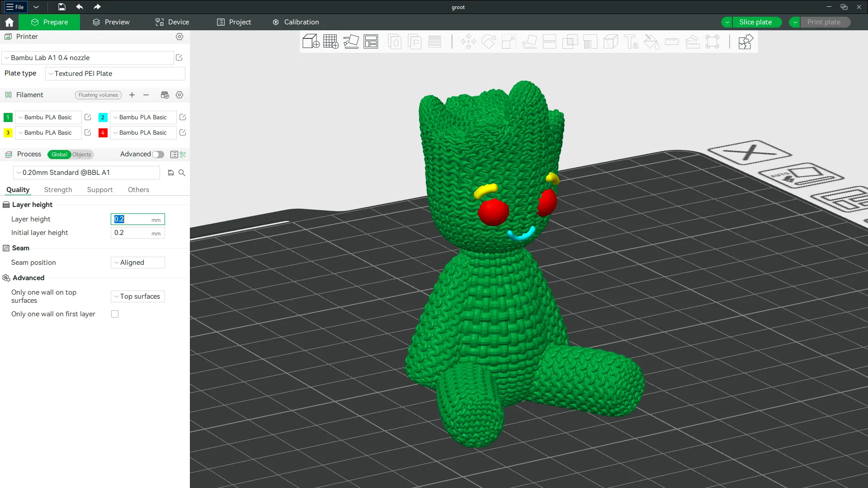Click the red filament 4 color swatch
Screen dimensions: 868x488
pos(103,133)
